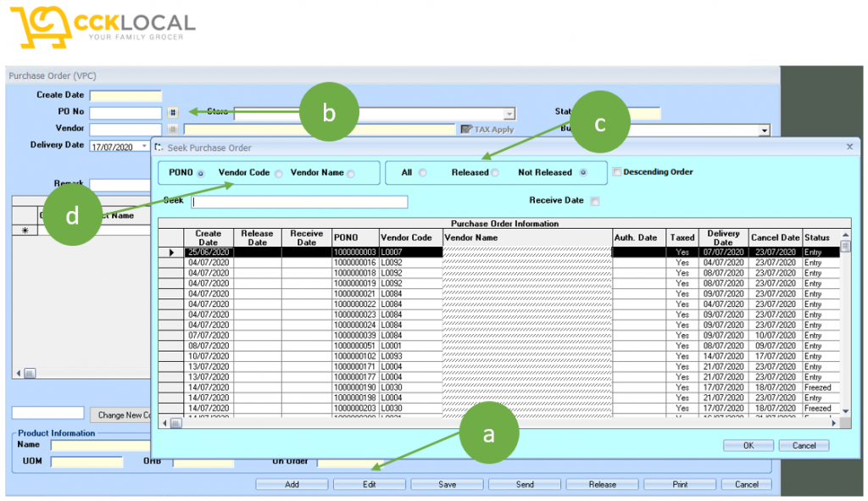Screen dimensions: 868x501
Task: Select the Not Released radio button
Action: click(583, 173)
